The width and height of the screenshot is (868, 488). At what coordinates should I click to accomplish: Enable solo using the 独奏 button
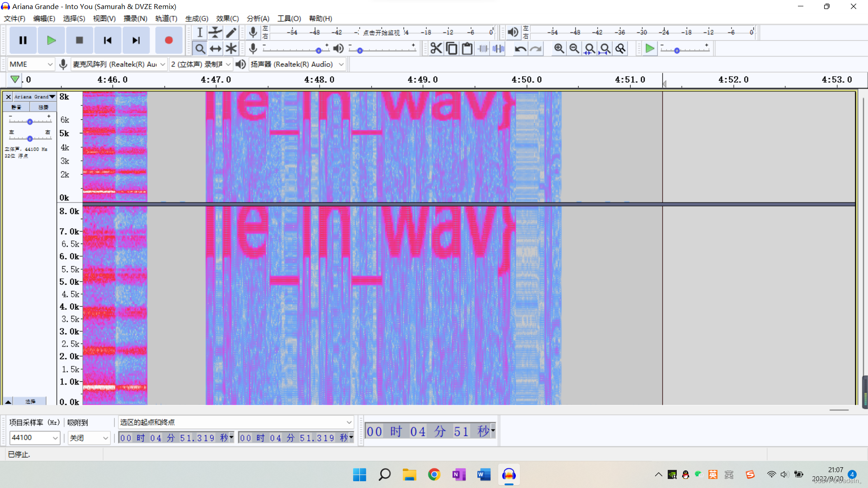43,107
